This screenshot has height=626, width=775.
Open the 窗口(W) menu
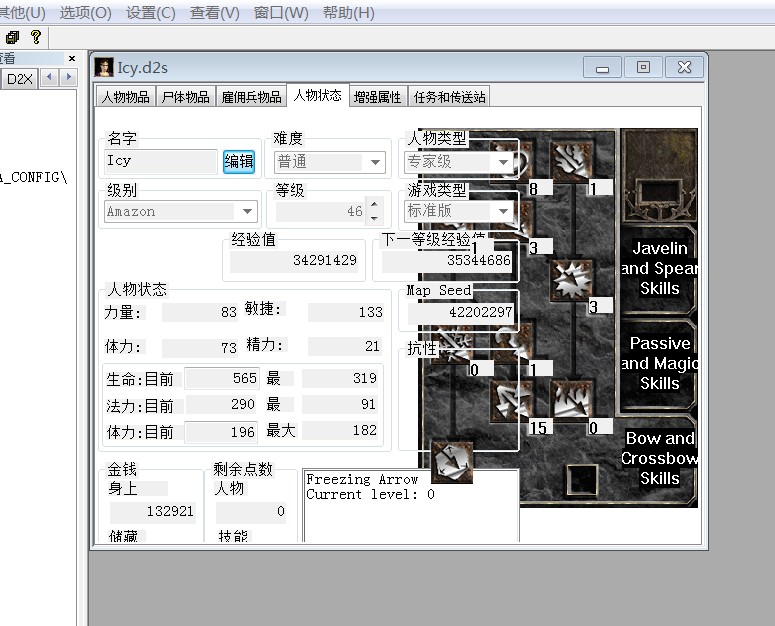281,13
